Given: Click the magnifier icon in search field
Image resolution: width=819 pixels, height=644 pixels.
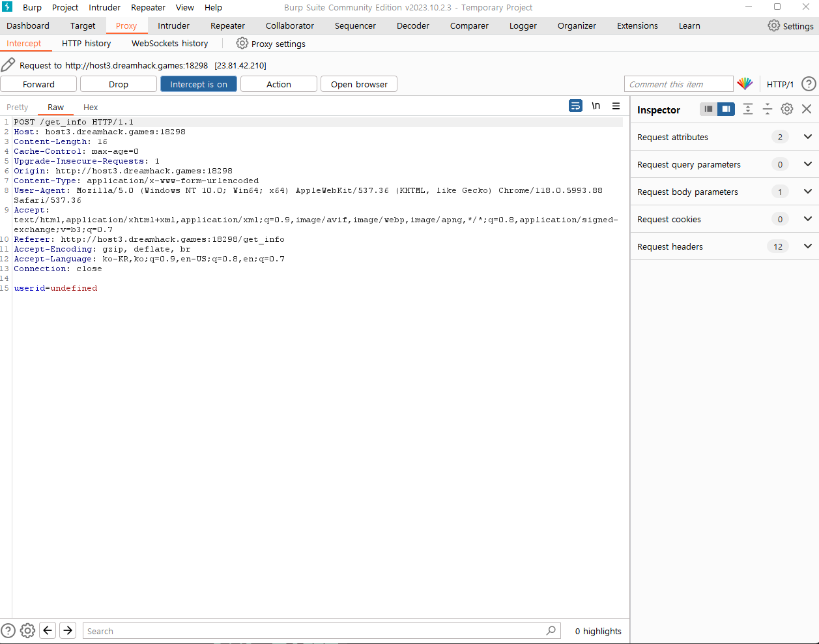Looking at the screenshot, I should pos(551,630).
